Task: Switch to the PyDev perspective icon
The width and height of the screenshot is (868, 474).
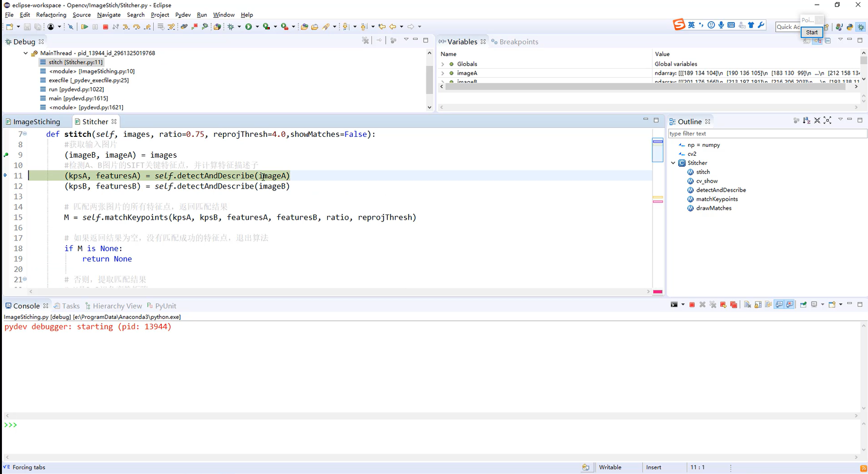Action: 850,27
